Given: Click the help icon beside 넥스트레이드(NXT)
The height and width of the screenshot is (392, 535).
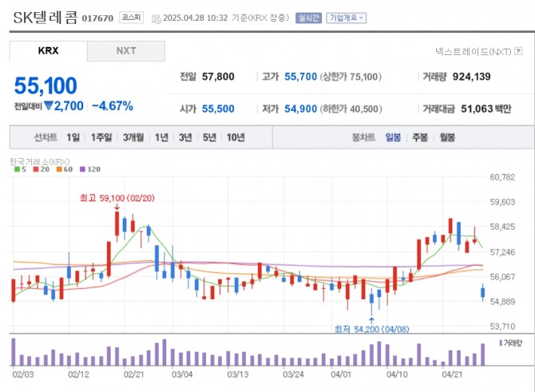Looking at the screenshot, I should tap(517, 51).
